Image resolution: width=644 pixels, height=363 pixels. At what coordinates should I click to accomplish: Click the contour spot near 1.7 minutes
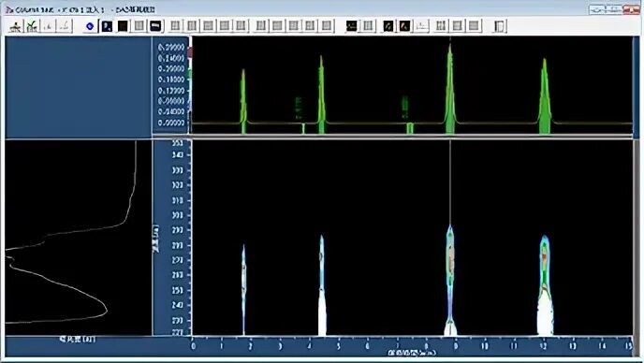pyautogui.click(x=243, y=290)
